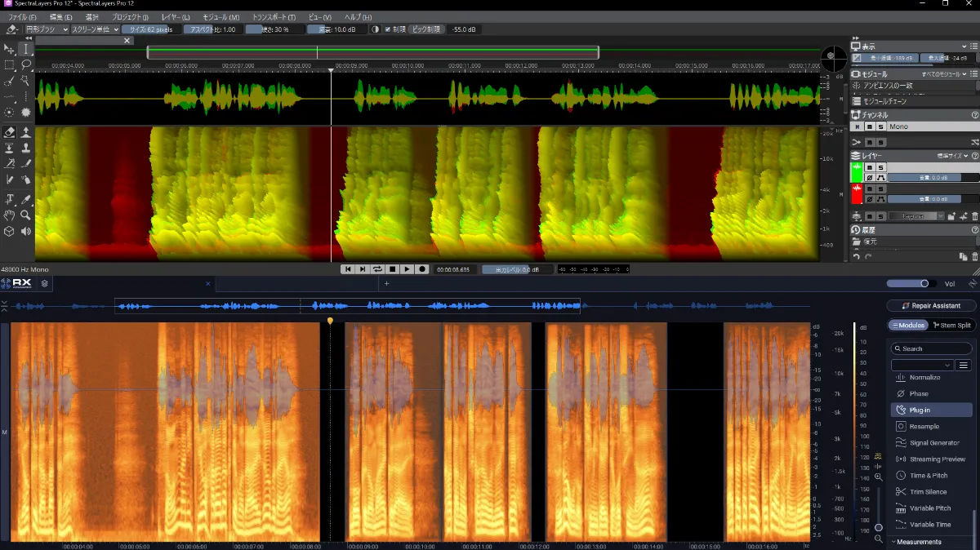Select the hand pan tool
Viewport: 980px width, 550px height.
click(10, 215)
